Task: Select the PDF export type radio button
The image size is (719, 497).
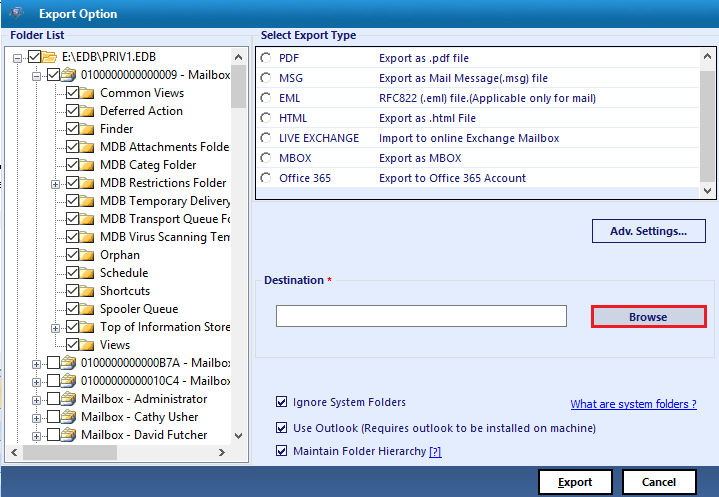Action: click(x=266, y=58)
